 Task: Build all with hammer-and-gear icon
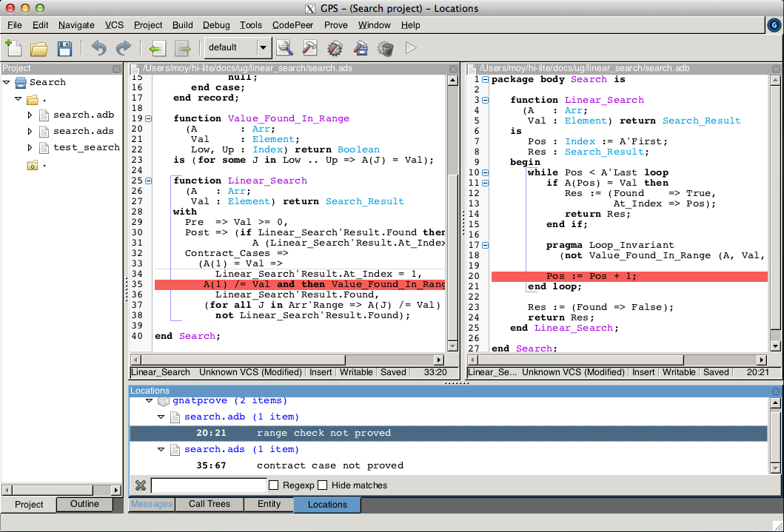coord(335,48)
